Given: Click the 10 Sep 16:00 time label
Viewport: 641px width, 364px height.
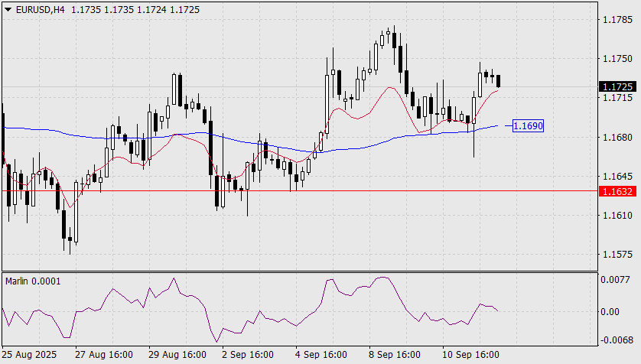Looking at the screenshot, I should click(x=473, y=355).
